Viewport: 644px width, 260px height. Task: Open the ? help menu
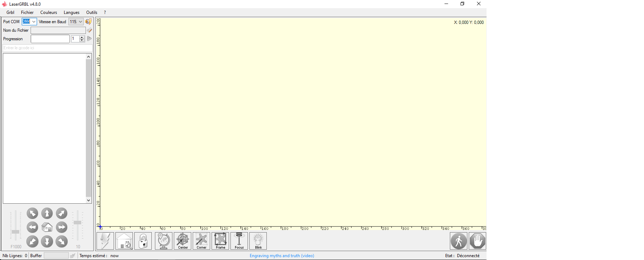tap(105, 12)
